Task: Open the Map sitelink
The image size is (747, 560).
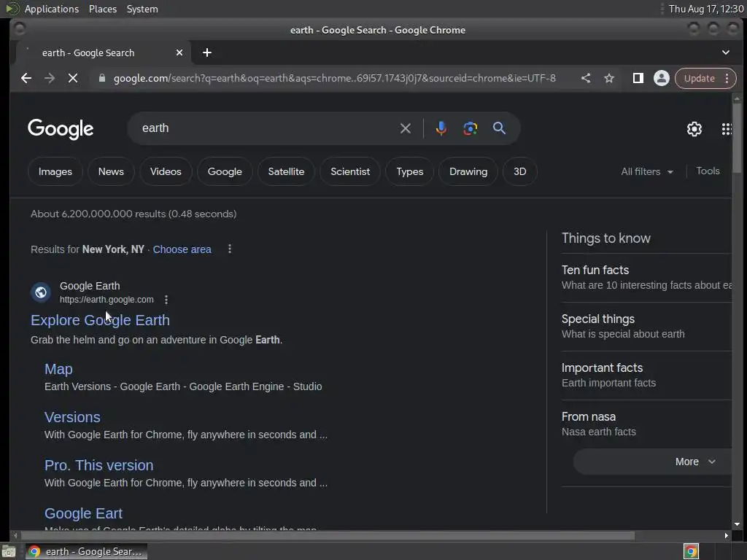Action: [x=58, y=369]
